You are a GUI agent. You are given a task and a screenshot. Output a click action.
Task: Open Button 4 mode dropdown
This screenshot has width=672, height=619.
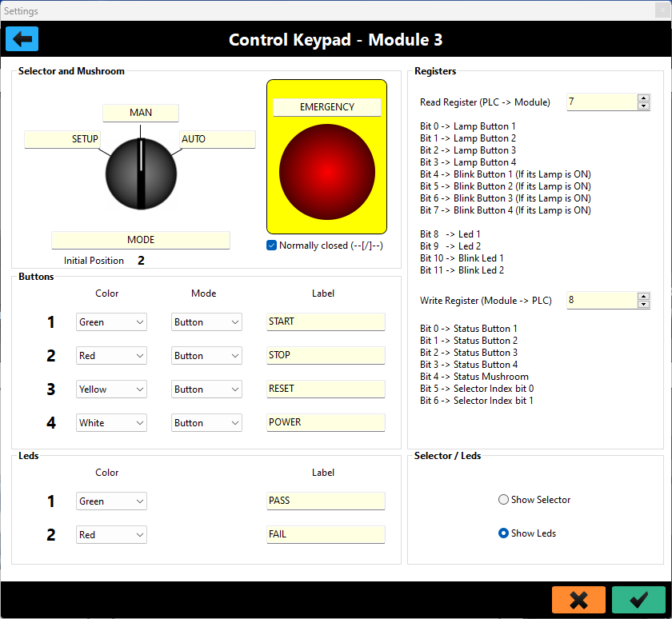206,423
